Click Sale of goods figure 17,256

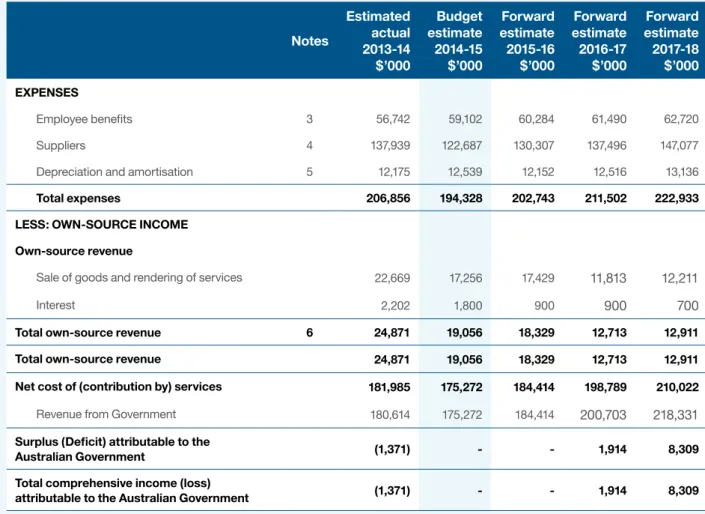[466, 278]
